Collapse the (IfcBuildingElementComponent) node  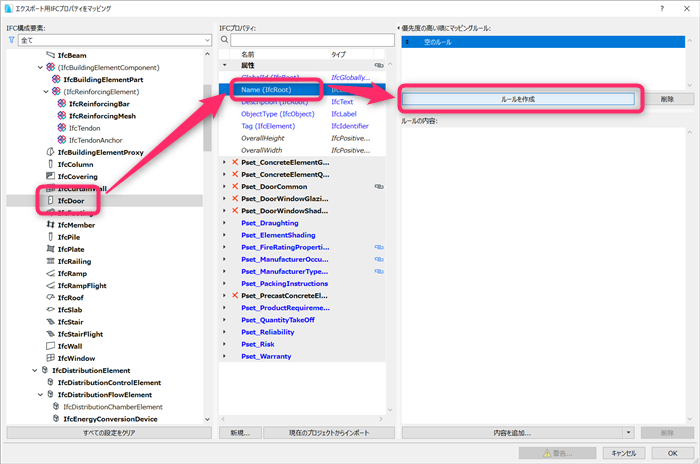tap(40, 67)
